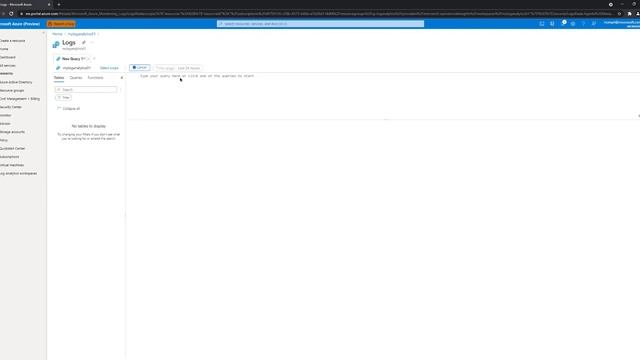Image resolution: width=640 pixels, height=360 pixels.
Task: Open Advisor in the left sidebar
Action: (5, 123)
